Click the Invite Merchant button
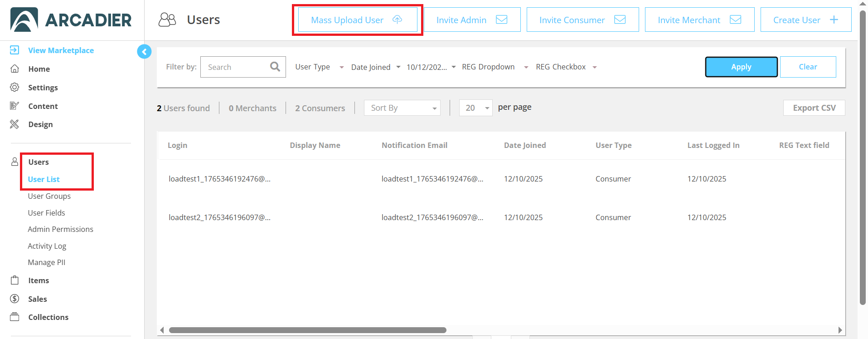This screenshot has width=868, height=339. click(699, 20)
